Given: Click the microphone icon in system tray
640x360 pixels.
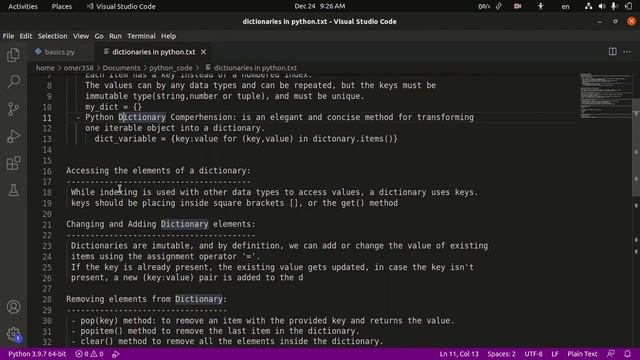Looking at the screenshot, I should coord(613,6).
